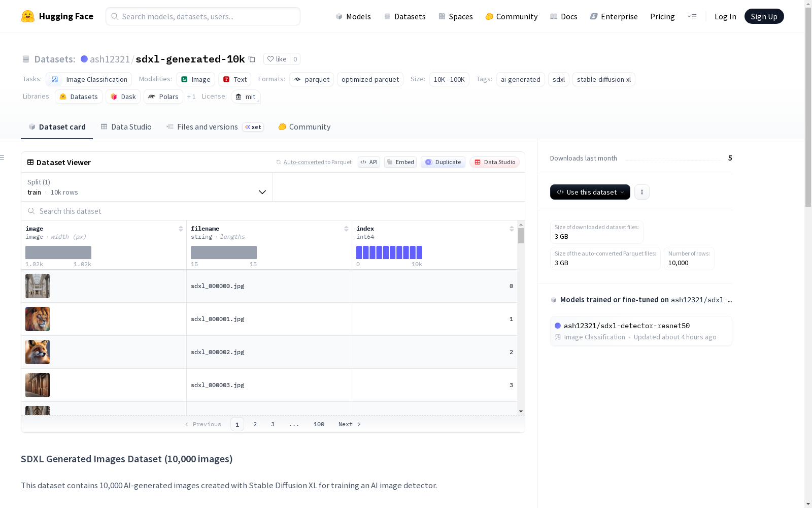Click Next page in the viewer pagination
The height and width of the screenshot is (508, 812).
click(349, 424)
